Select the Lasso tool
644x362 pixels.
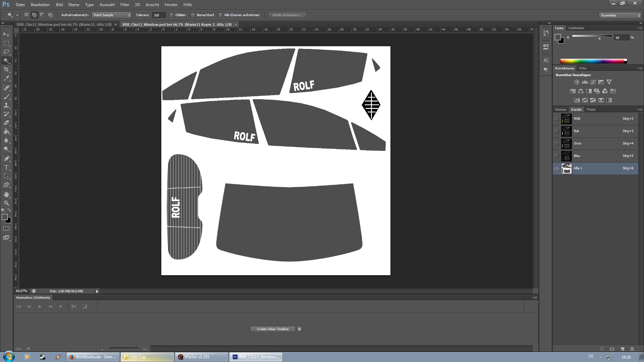pos(6,52)
